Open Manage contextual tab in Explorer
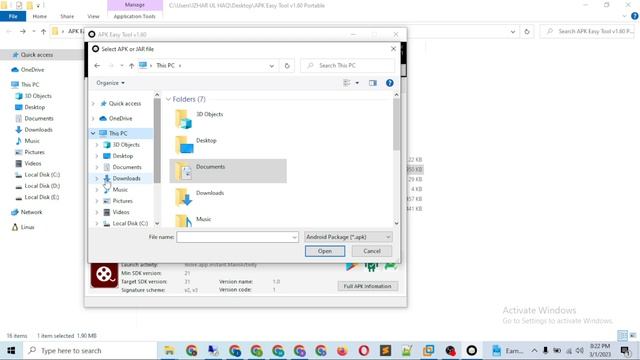Image resolution: width=640 pixels, height=360 pixels. [135, 5]
